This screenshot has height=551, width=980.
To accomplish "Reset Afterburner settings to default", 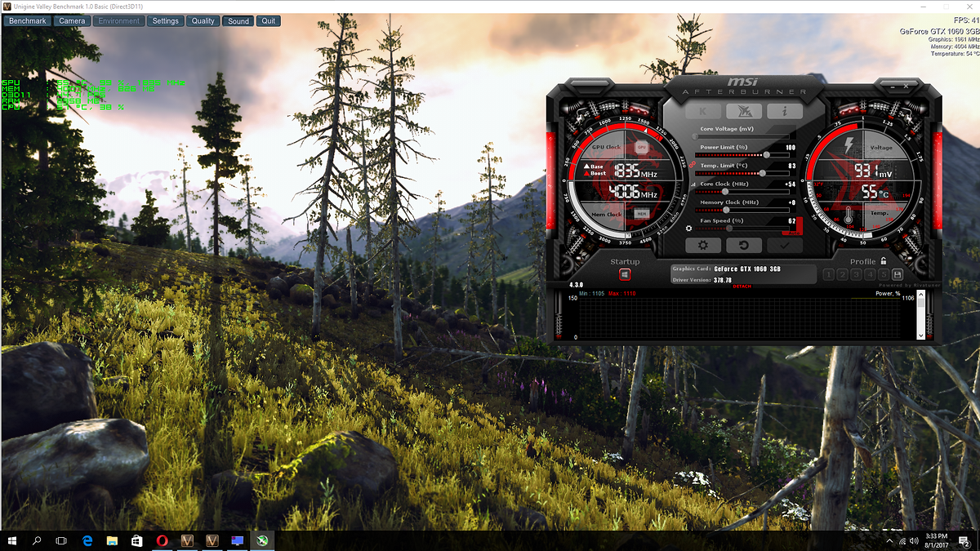I will pyautogui.click(x=743, y=245).
